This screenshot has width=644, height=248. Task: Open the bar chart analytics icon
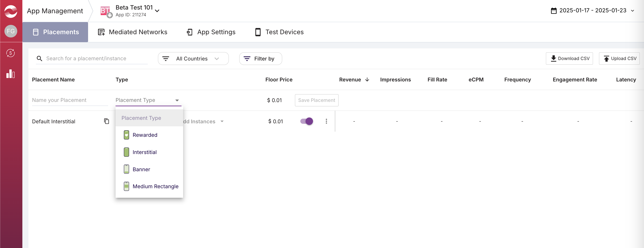(11, 74)
